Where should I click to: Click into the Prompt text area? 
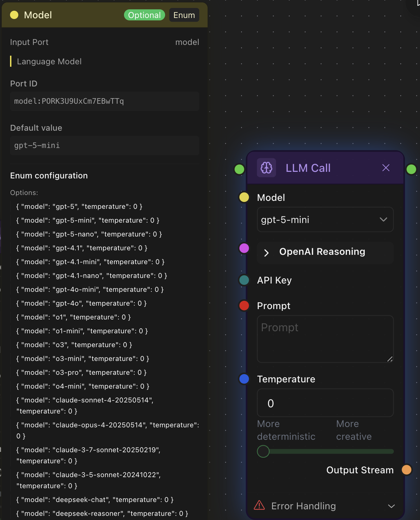[x=325, y=339]
